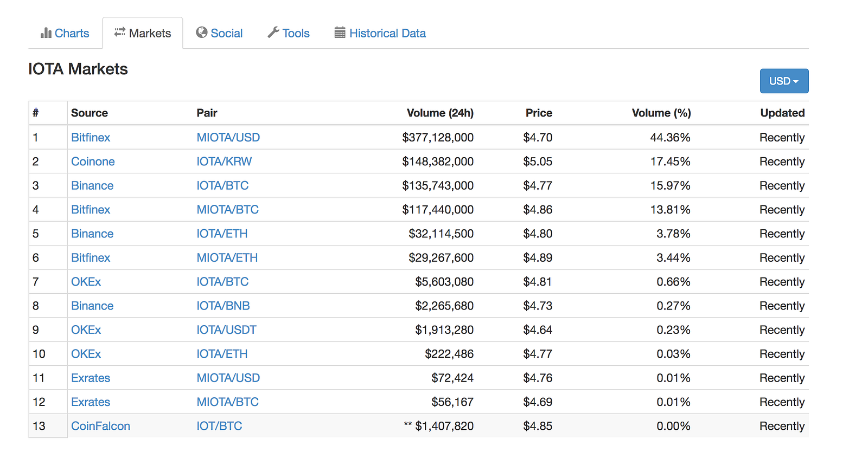Click the 17.45% volume share cell

click(x=671, y=162)
